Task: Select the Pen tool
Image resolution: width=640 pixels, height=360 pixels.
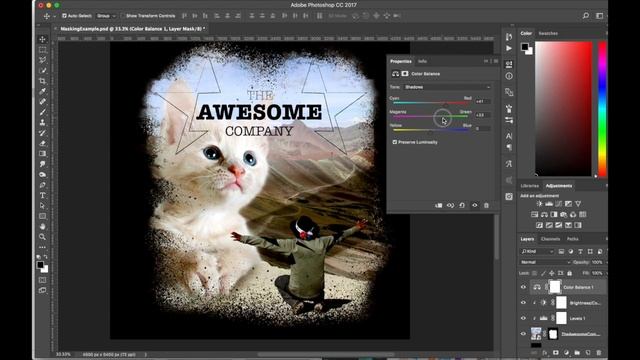Action: point(42,185)
